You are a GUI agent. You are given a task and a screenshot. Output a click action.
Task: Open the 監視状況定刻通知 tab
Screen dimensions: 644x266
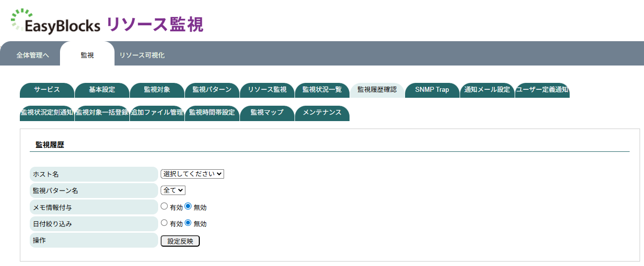47,113
